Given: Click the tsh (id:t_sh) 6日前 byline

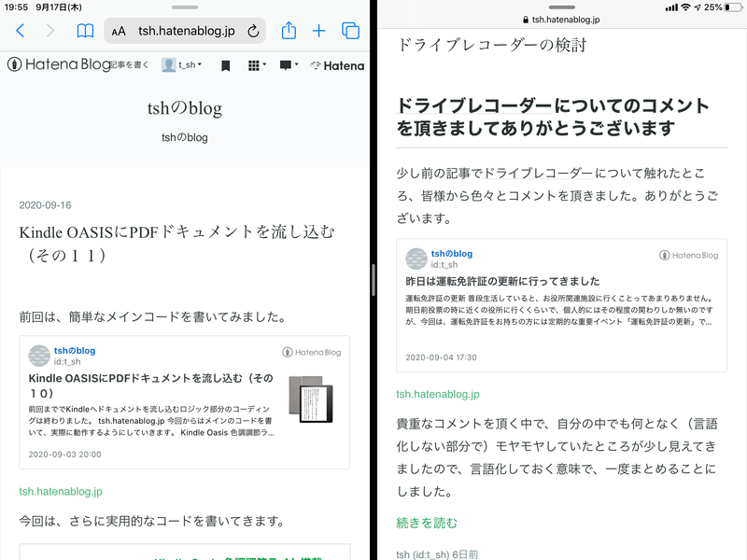Looking at the screenshot, I should click(437, 554).
